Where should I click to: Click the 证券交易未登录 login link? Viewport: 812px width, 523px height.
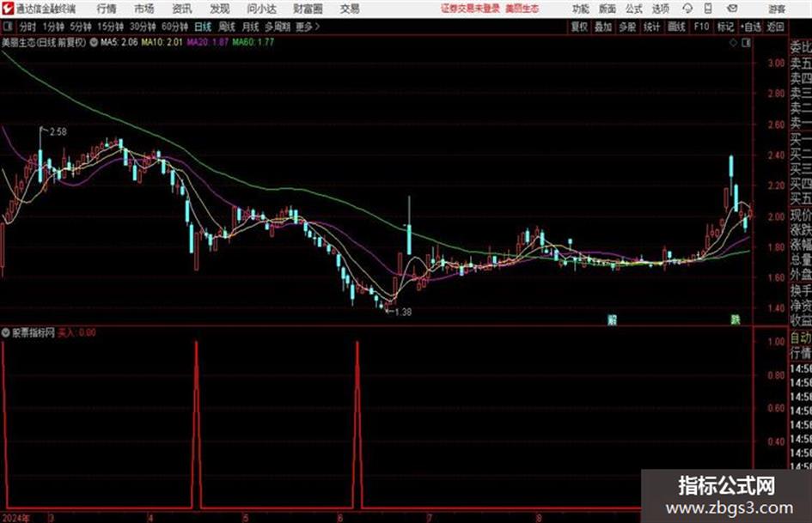coord(470,9)
